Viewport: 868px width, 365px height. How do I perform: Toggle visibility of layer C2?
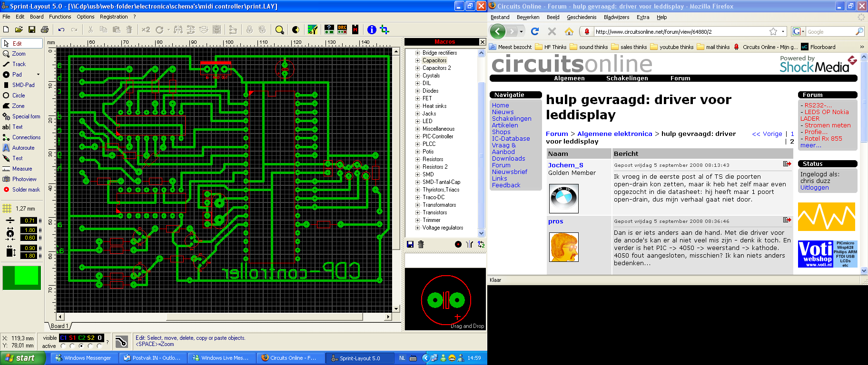82,338
